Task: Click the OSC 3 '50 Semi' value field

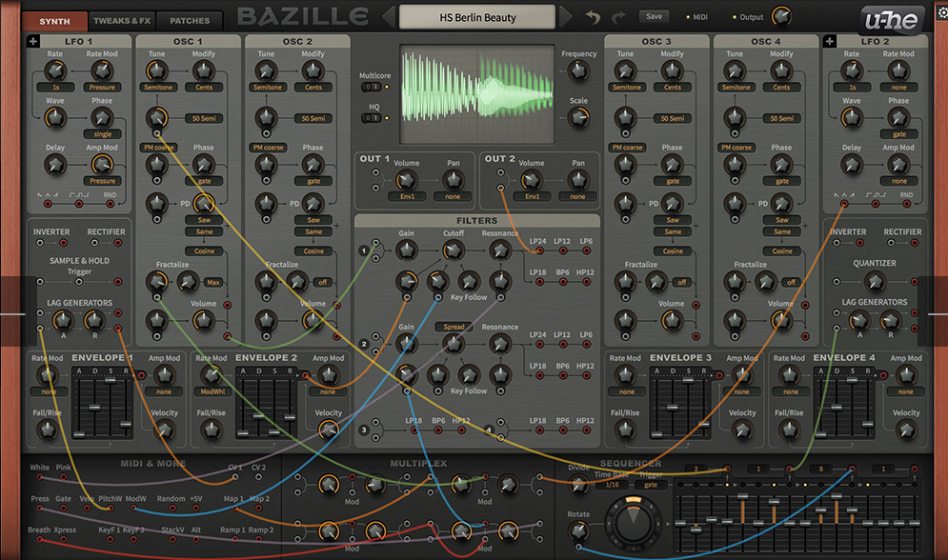Action: pos(673,118)
